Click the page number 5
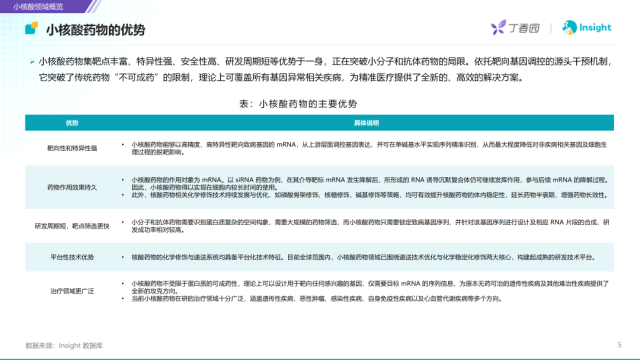 (619, 345)
